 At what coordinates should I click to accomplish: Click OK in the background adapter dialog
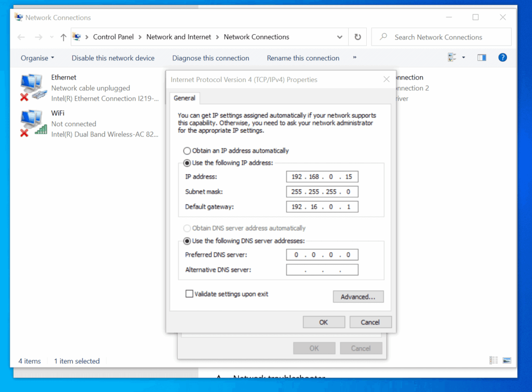click(x=314, y=348)
